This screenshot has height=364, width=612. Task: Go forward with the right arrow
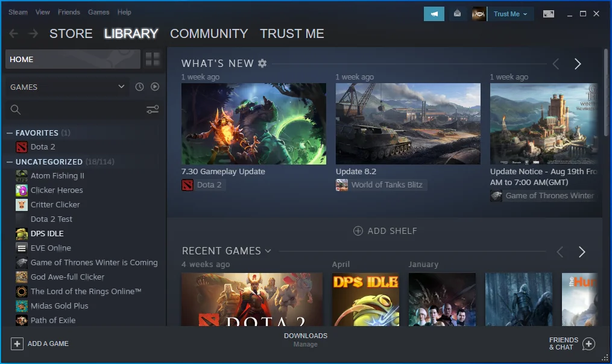pyautogui.click(x=34, y=34)
